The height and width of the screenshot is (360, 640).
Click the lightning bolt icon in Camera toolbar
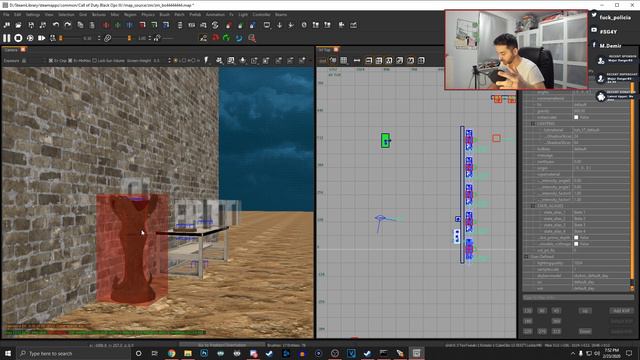(206, 60)
